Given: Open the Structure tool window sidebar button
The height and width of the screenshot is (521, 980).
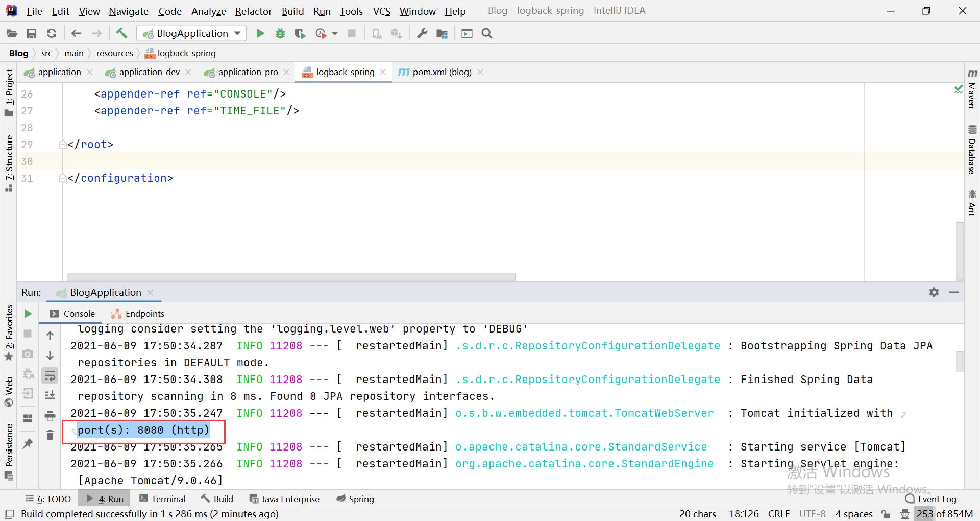Looking at the screenshot, I should click(x=9, y=163).
